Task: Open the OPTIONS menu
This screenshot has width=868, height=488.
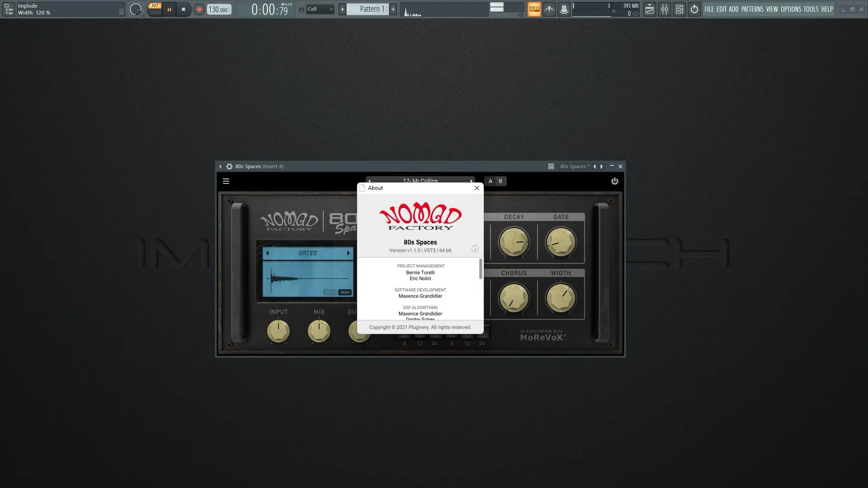Action: 791,9
